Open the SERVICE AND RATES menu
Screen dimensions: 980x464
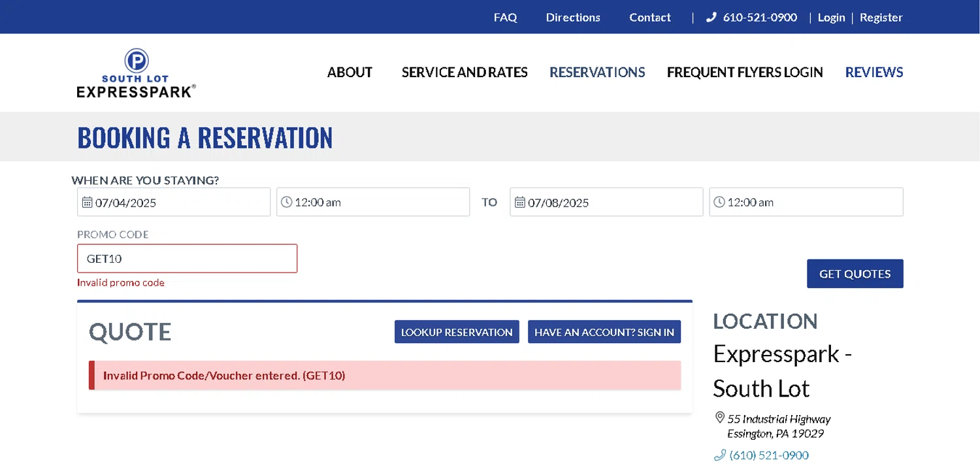click(465, 73)
